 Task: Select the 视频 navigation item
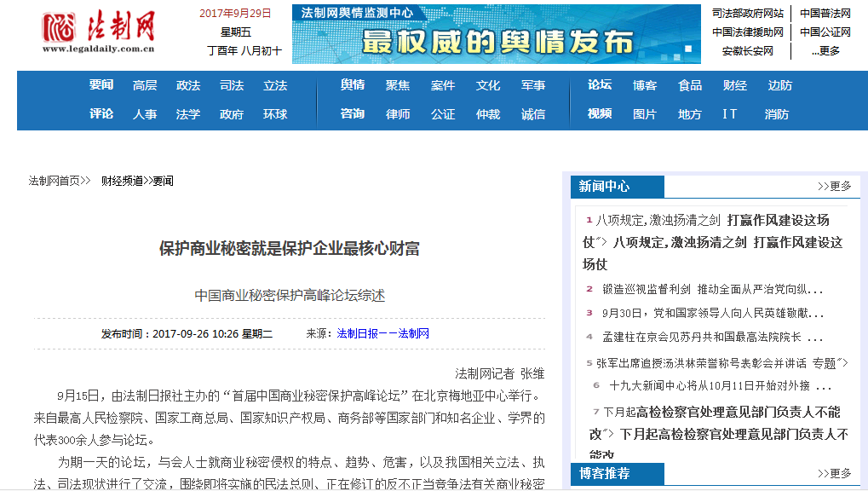point(600,113)
